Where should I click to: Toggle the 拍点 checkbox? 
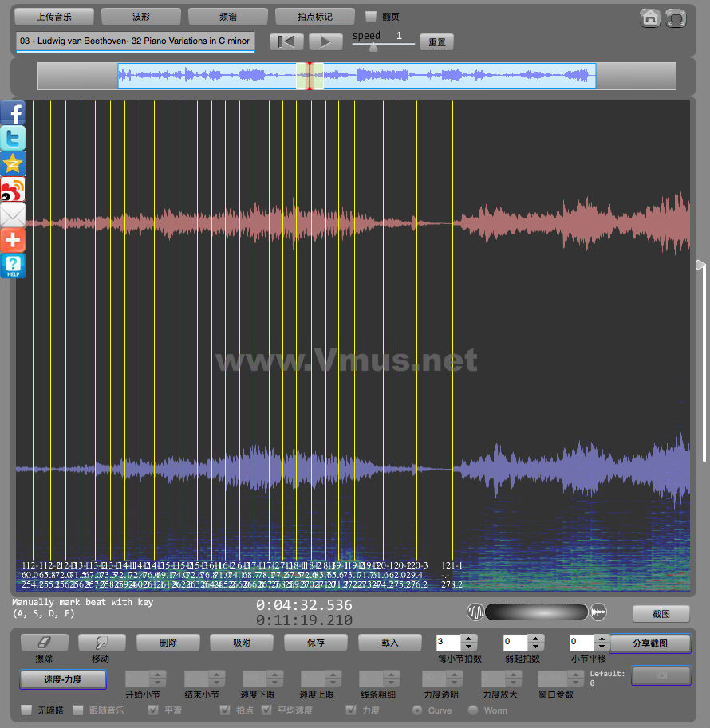pyautogui.click(x=225, y=710)
